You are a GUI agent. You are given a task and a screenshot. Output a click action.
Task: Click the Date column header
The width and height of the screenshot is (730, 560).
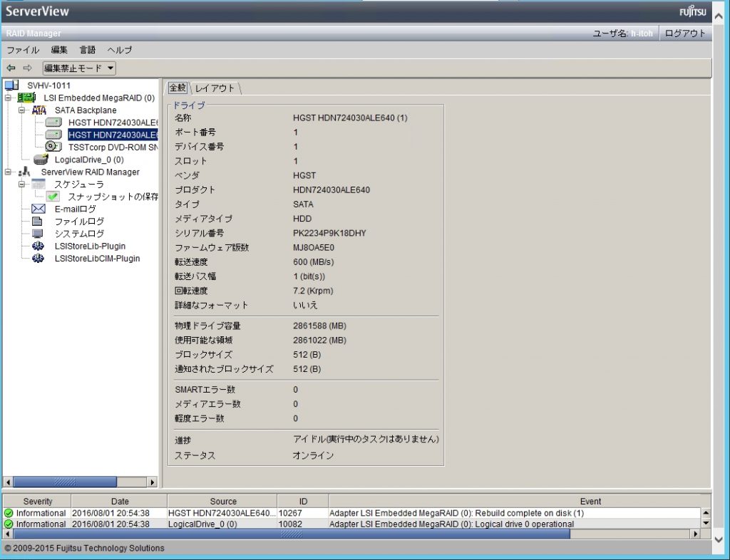pos(120,501)
